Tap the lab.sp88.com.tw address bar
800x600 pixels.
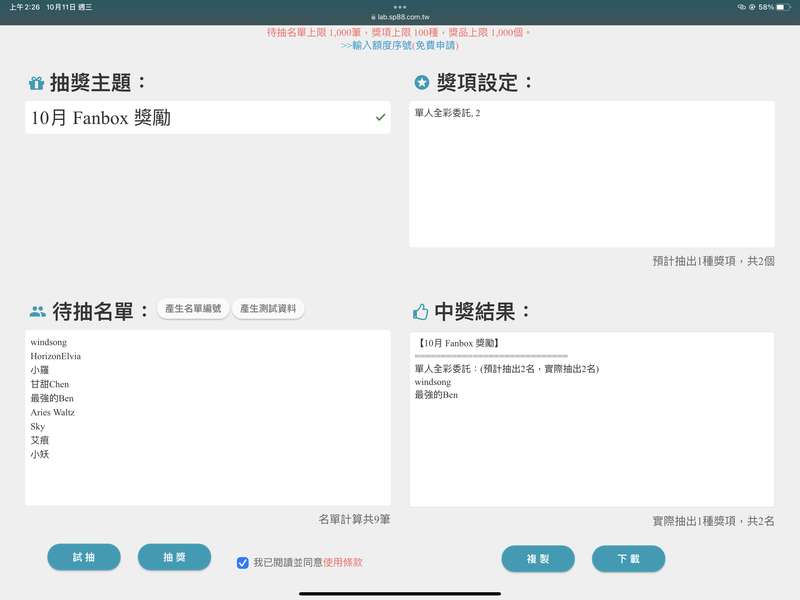(x=400, y=17)
